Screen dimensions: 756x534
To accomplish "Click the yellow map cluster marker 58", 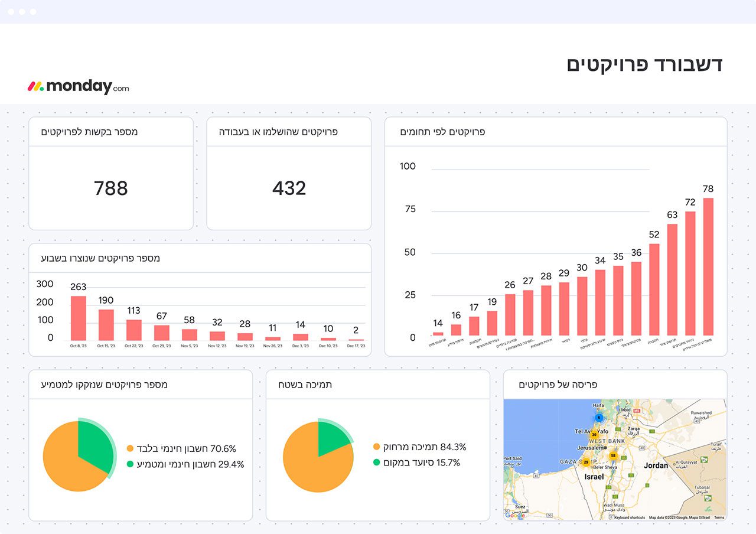I will [613, 455].
